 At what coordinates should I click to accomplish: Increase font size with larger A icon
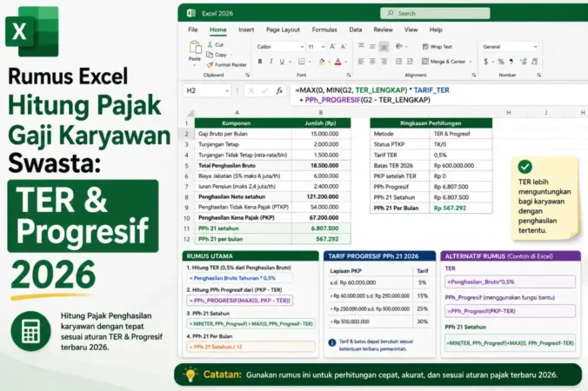332,47
